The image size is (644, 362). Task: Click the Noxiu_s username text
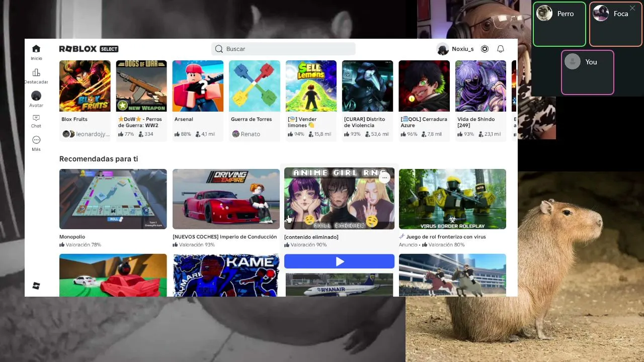[463, 49]
